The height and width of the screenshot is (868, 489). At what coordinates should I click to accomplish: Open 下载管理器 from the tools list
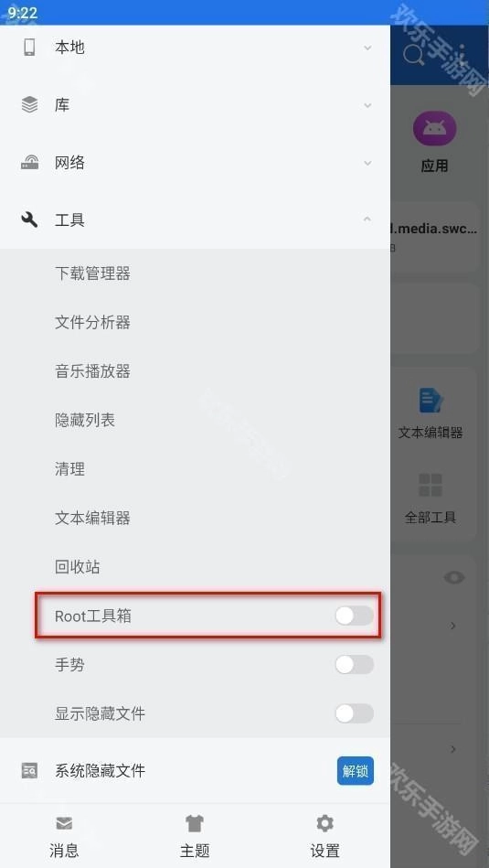point(92,273)
